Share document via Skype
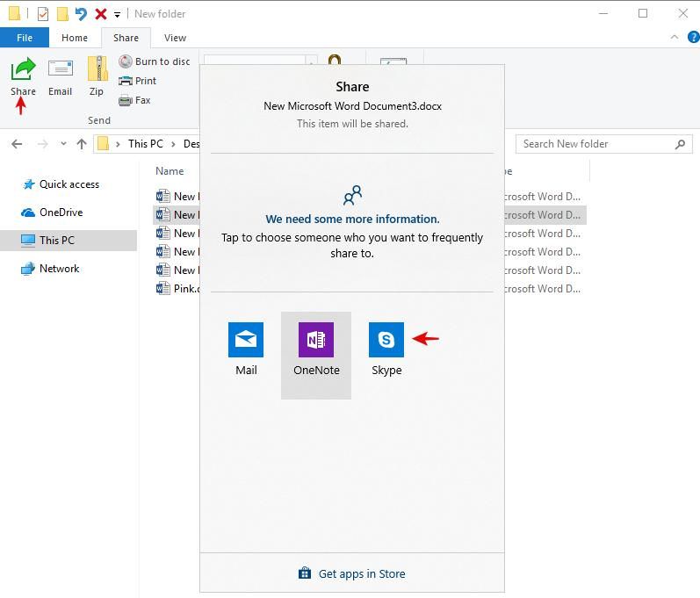Screen dimensions: 700x598 point(386,349)
